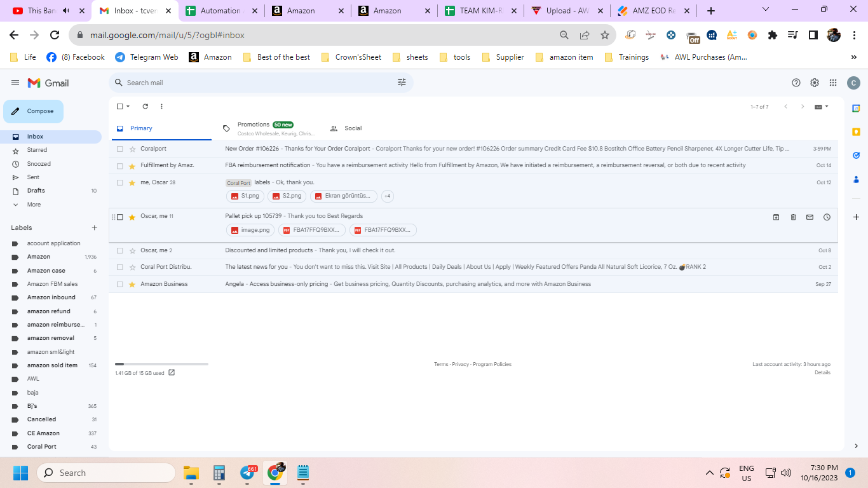Open Notepad from the taskbar
868x488 pixels.
point(303,473)
